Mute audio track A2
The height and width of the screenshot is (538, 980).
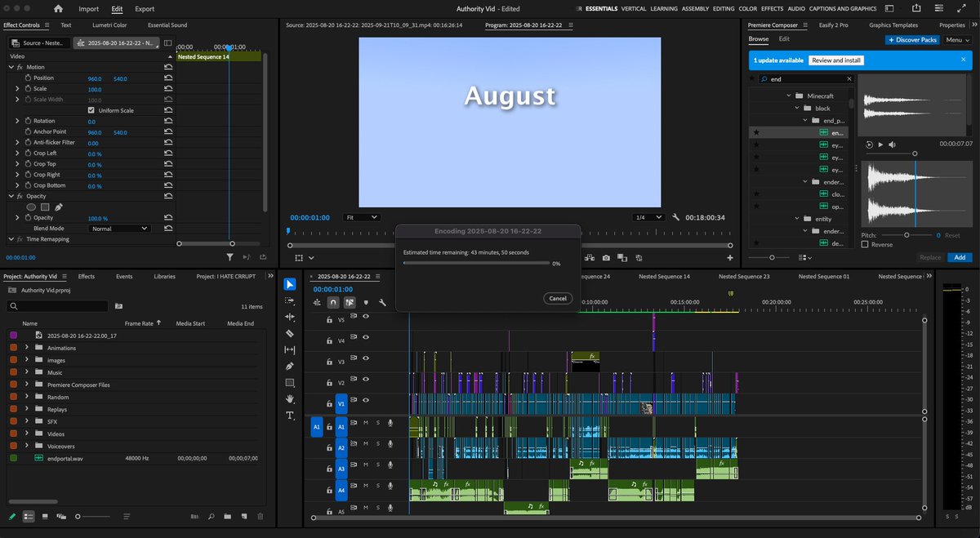click(366, 444)
